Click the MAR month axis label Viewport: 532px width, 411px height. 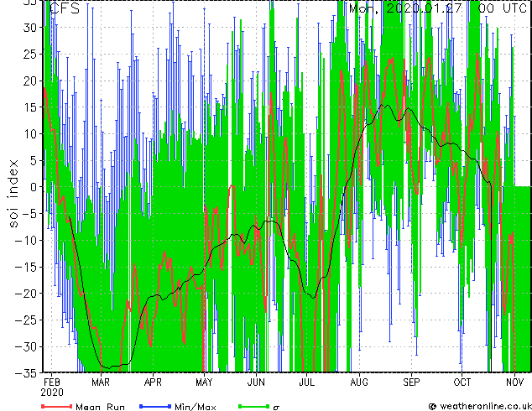[101, 382]
